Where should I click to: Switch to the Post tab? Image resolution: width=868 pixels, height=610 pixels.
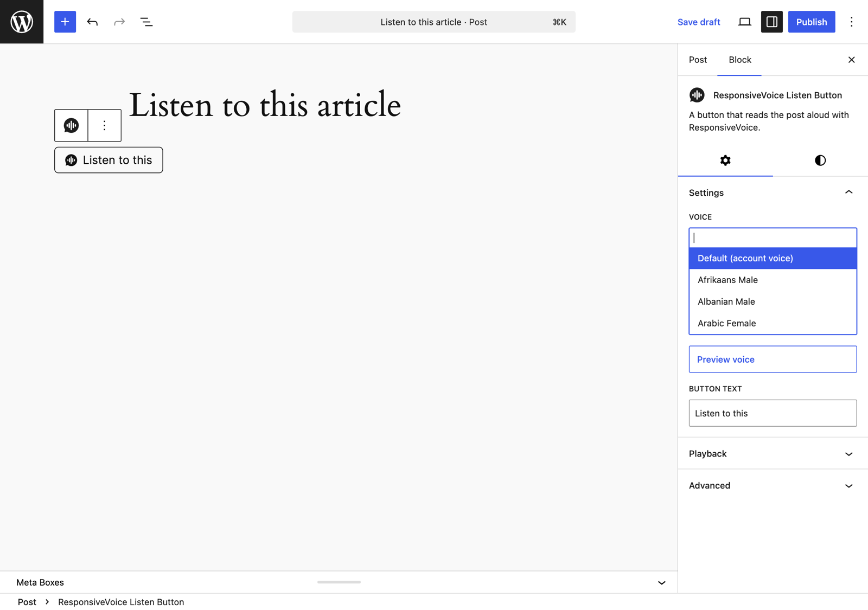698,60
